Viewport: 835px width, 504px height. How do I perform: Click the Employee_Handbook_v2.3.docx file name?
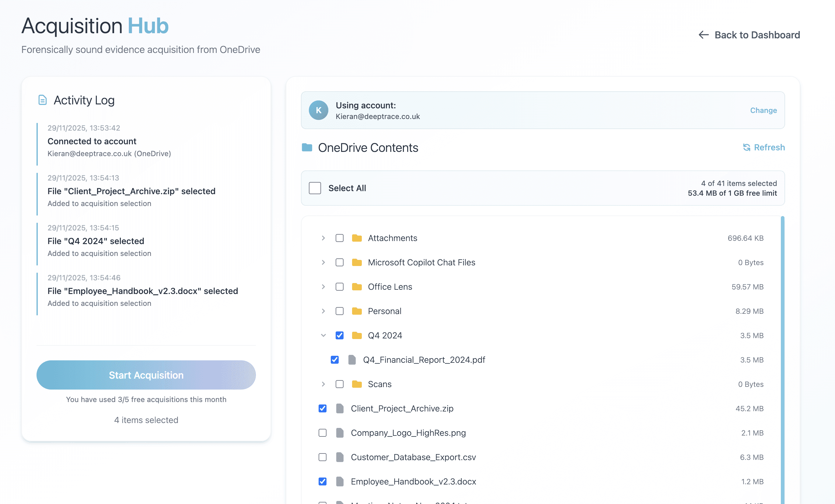(414, 481)
